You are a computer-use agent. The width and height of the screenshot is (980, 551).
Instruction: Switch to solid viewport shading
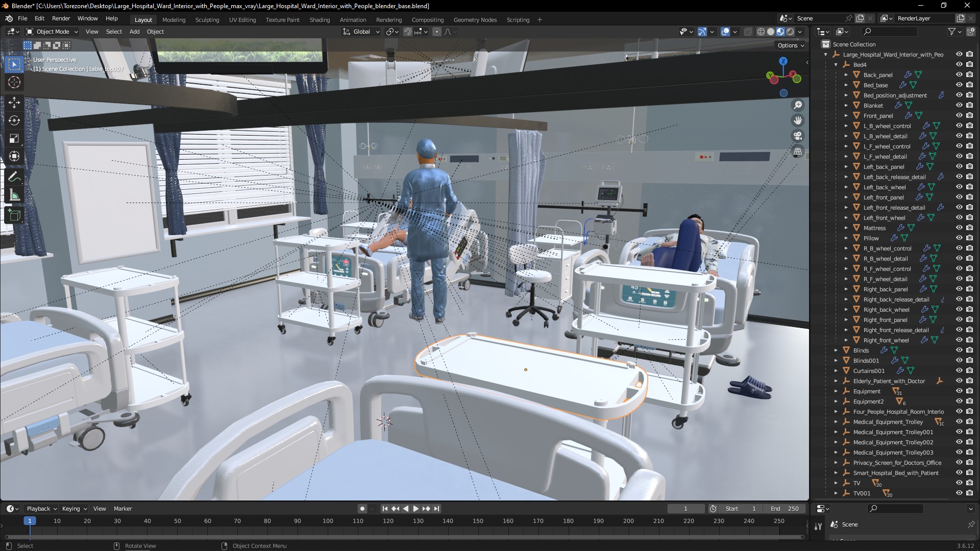(771, 32)
